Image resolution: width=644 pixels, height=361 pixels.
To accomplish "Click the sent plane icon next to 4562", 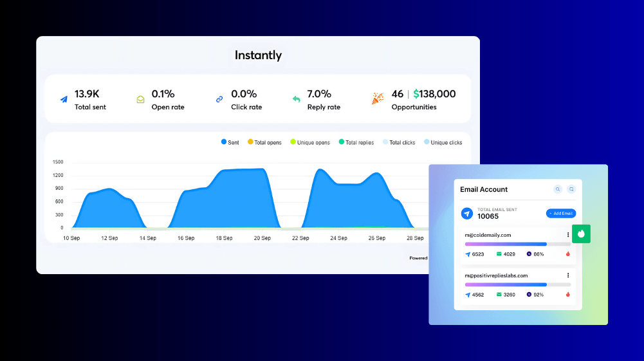I will tap(467, 295).
